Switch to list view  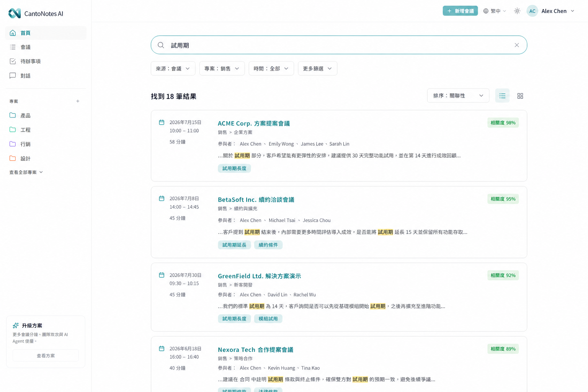[x=502, y=96]
